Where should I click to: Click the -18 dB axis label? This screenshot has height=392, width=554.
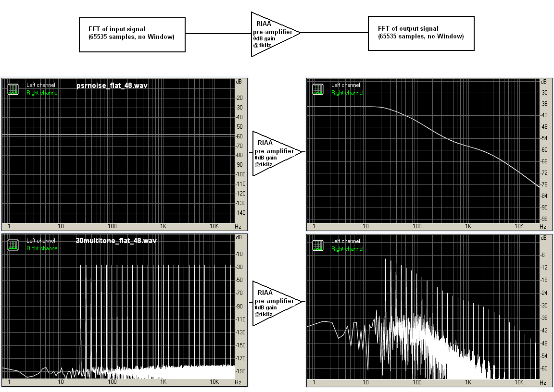coord(544,280)
